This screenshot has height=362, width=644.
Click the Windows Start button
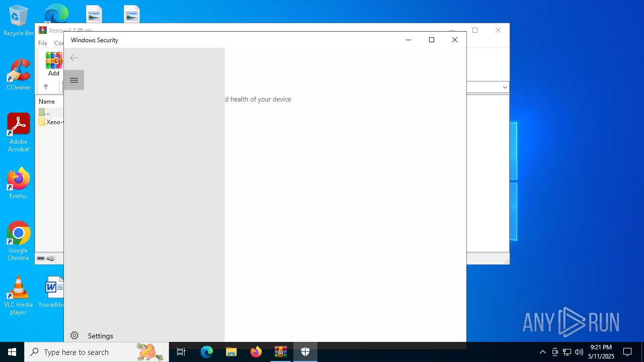pos(12,352)
